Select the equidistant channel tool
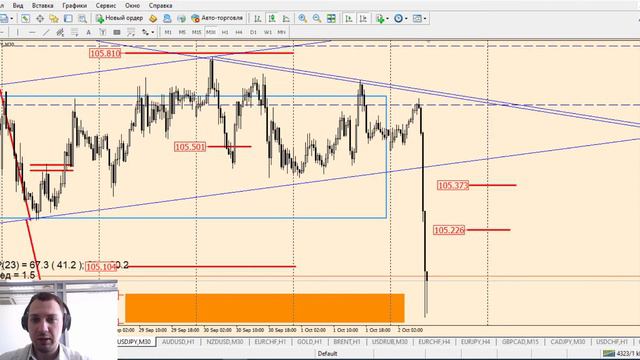Viewport: 640px width, 360px height. [60, 32]
